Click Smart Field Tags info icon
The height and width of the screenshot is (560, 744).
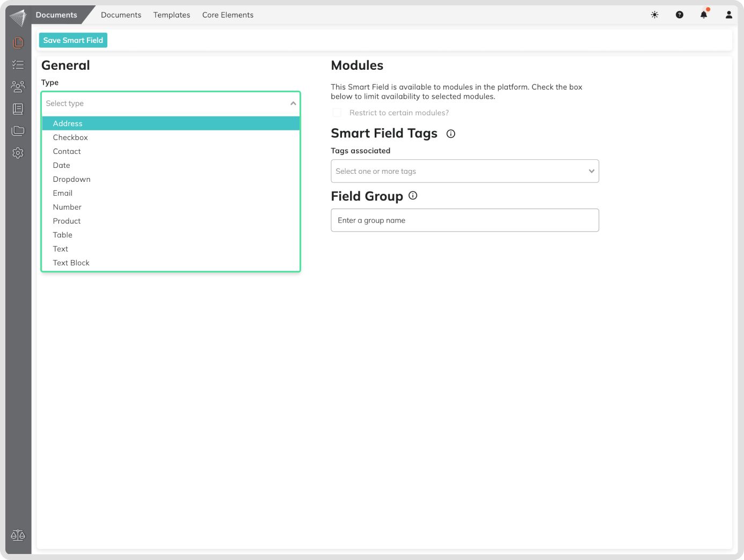(451, 134)
